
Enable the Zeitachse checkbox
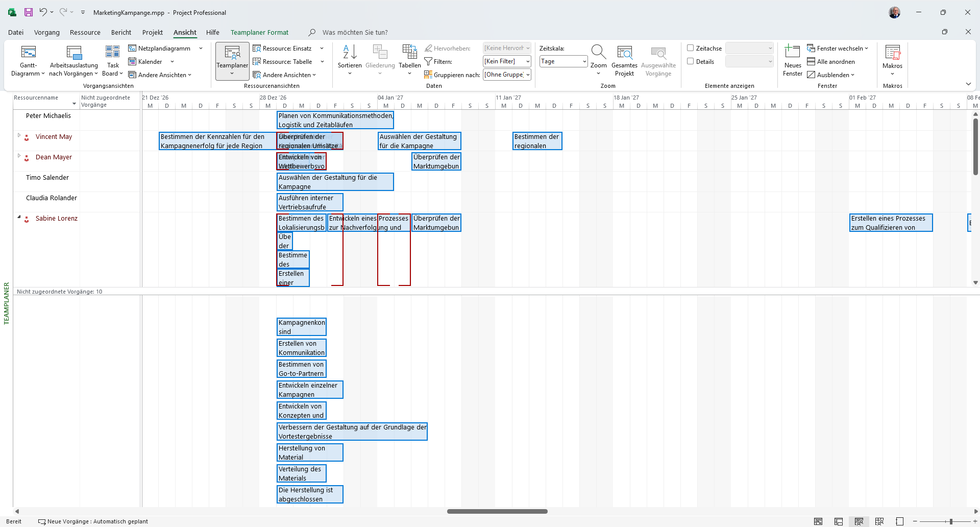(x=691, y=48)
